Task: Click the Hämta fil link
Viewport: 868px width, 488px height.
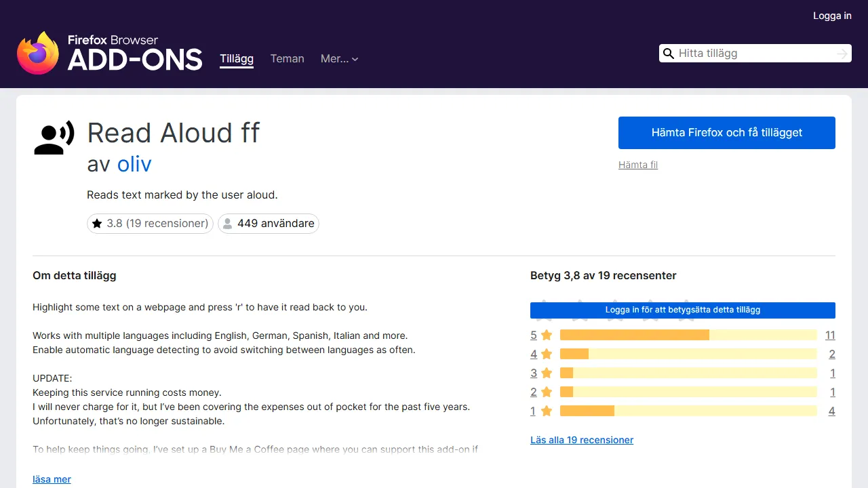Action: click(637, 165)
